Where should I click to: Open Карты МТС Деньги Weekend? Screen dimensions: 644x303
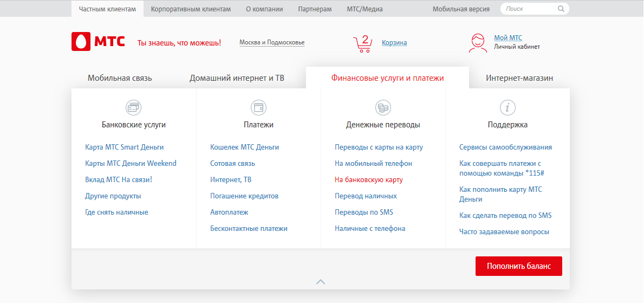click(131, 164)
